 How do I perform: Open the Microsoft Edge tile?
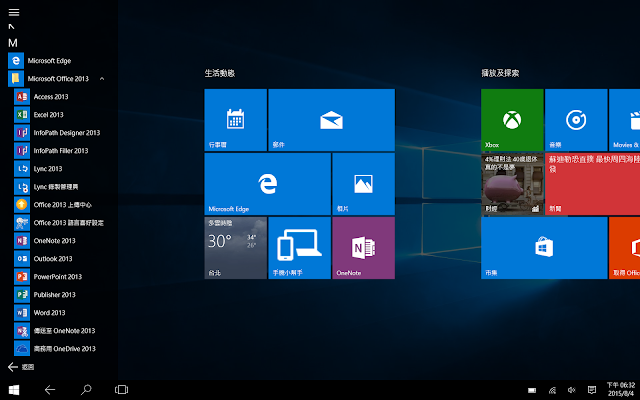pyautogui.click(x=267, y=184)
